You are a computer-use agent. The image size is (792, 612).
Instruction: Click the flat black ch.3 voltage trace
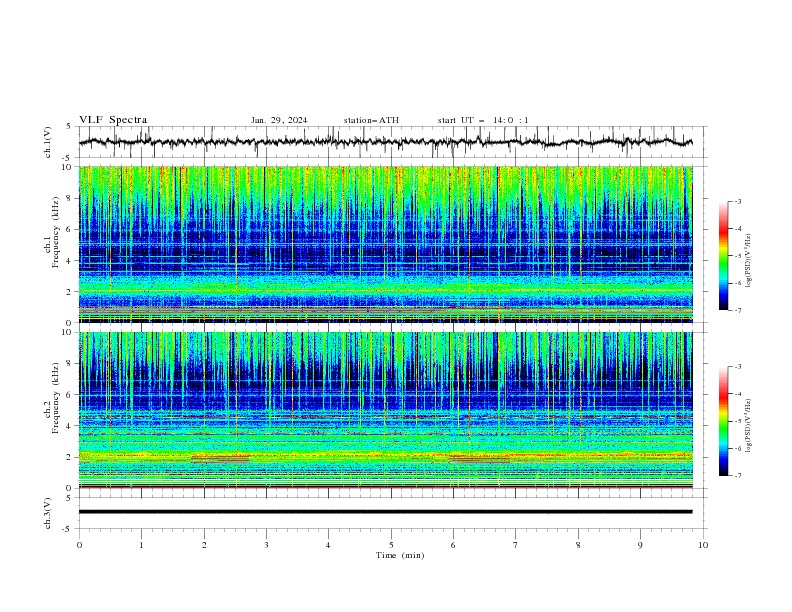tap(385, 512)
